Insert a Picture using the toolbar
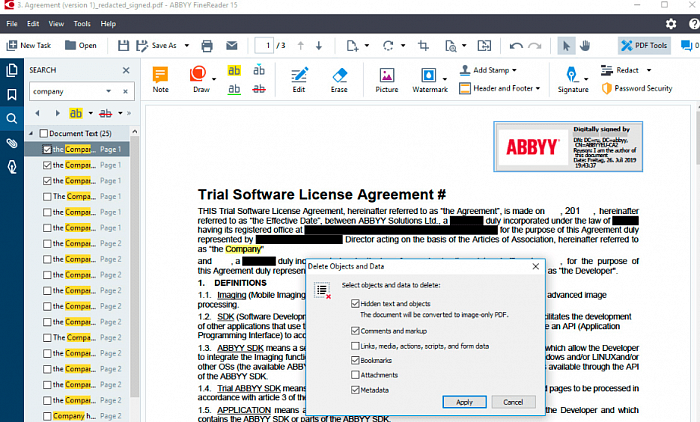This screenshot has height=422, width=700. tap(386, 79)
